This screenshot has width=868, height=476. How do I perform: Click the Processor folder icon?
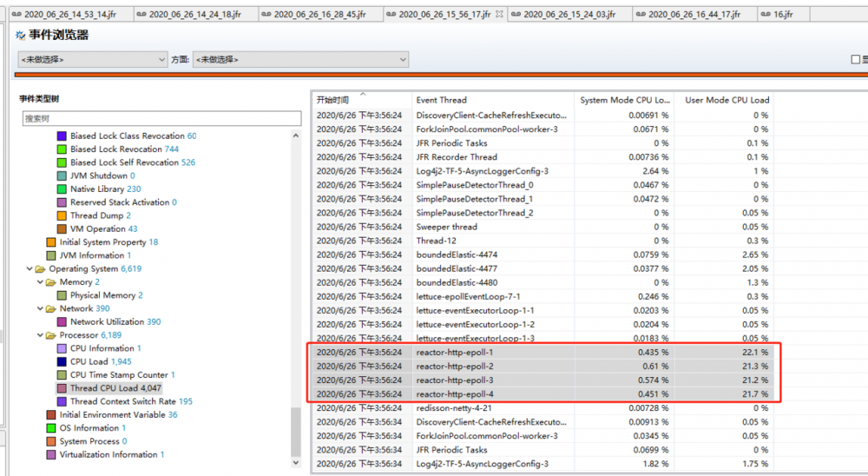(51, 335)
